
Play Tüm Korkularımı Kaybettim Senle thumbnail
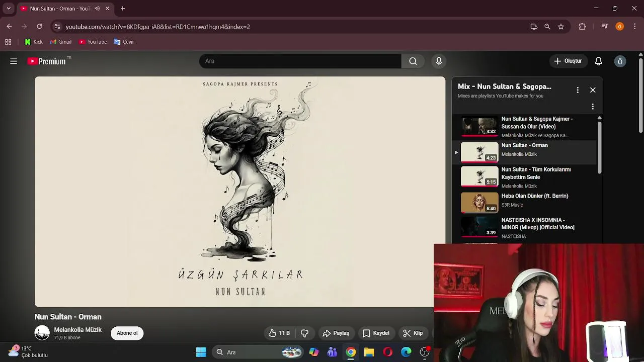tap(479, 176)
